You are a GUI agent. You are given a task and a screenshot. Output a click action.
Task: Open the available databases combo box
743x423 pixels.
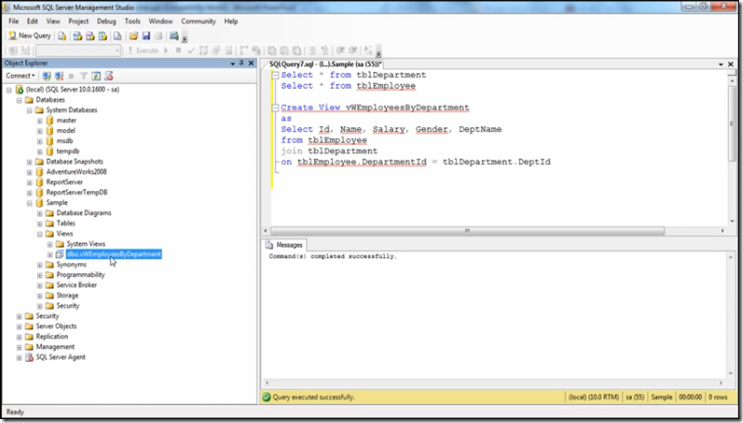[x=78, y=50]
